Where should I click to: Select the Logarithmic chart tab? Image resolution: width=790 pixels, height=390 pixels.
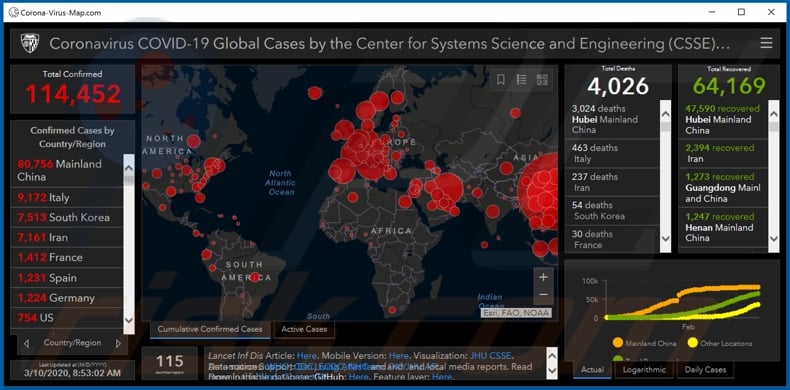644,369
